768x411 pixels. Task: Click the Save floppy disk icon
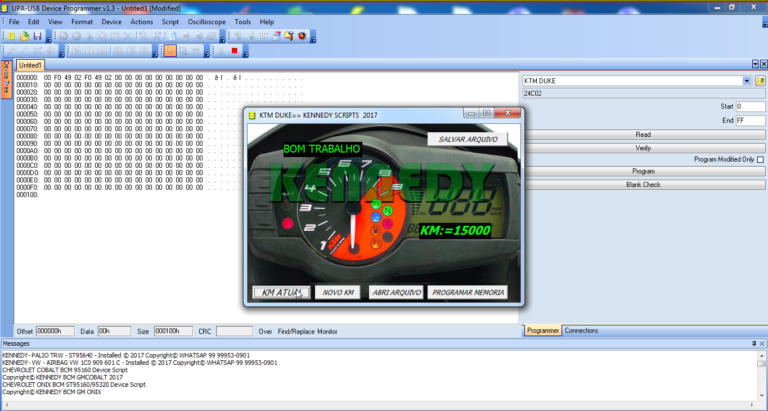point(37,36)
